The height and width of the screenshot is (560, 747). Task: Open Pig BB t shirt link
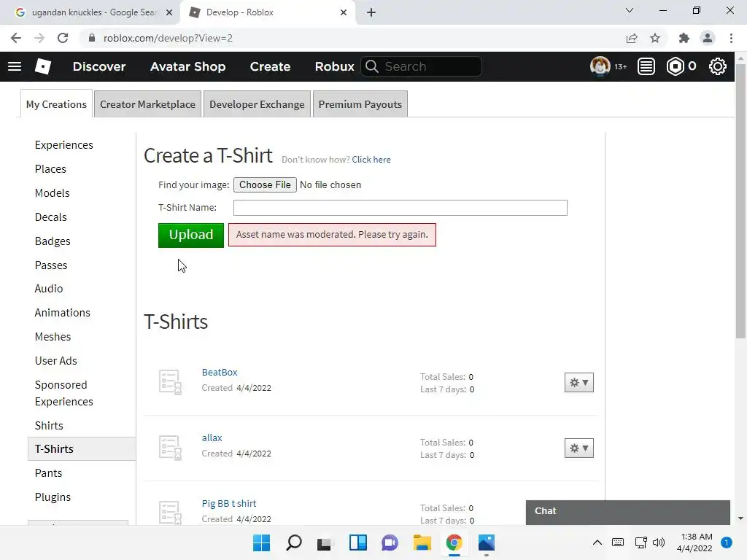(229, 504)
